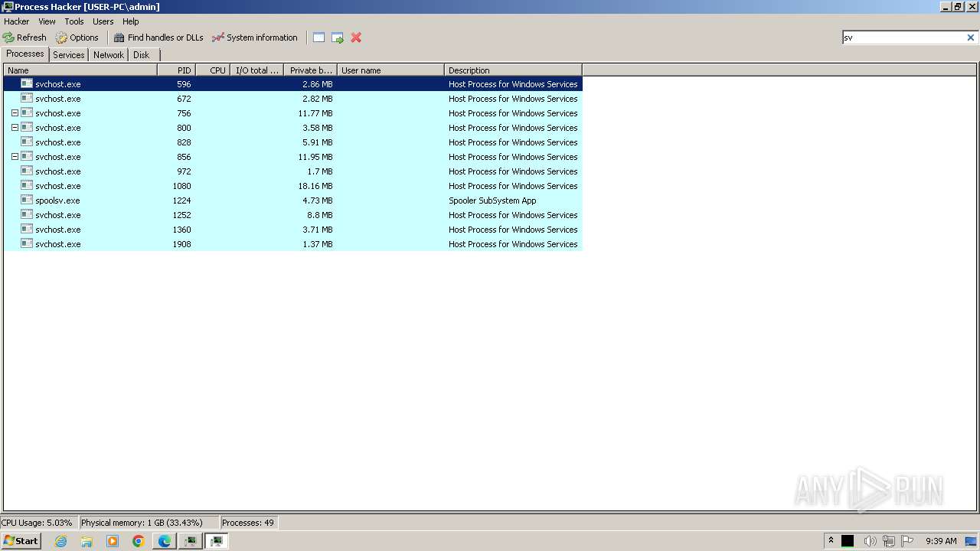
Task: Open the Windows Start menu
Action: point(21,541)
